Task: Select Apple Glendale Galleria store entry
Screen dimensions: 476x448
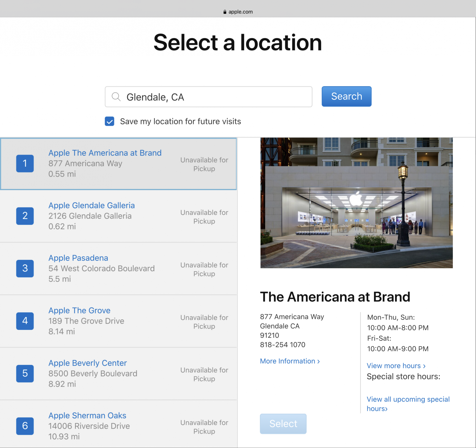Action: [91, 205]
